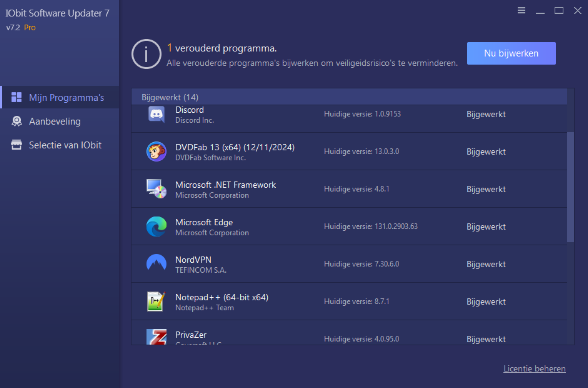Click Huidige versie: 1.0.9153 text
This screenshot has width=588, height=388.
(362, 114)
